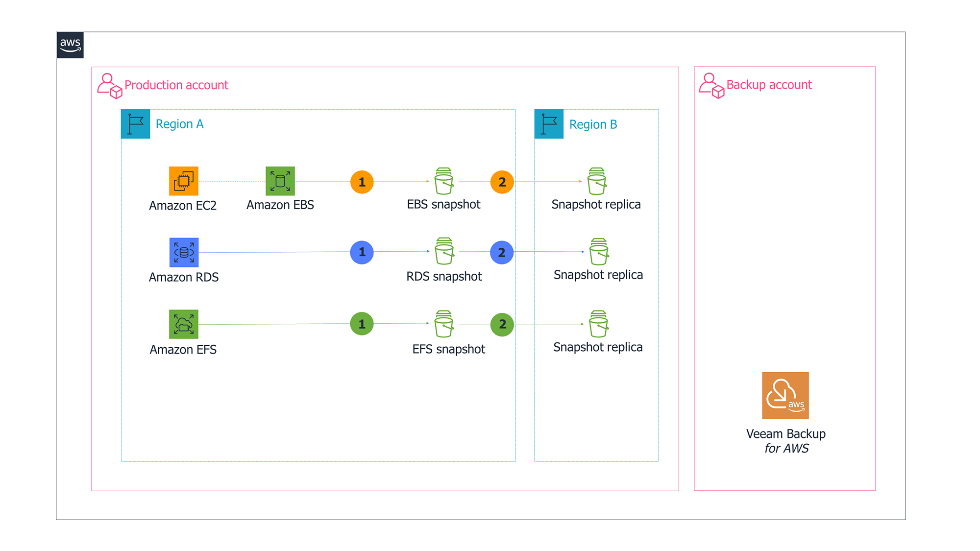
Task: Click the Region B flag icon
Action: point(549,124)
